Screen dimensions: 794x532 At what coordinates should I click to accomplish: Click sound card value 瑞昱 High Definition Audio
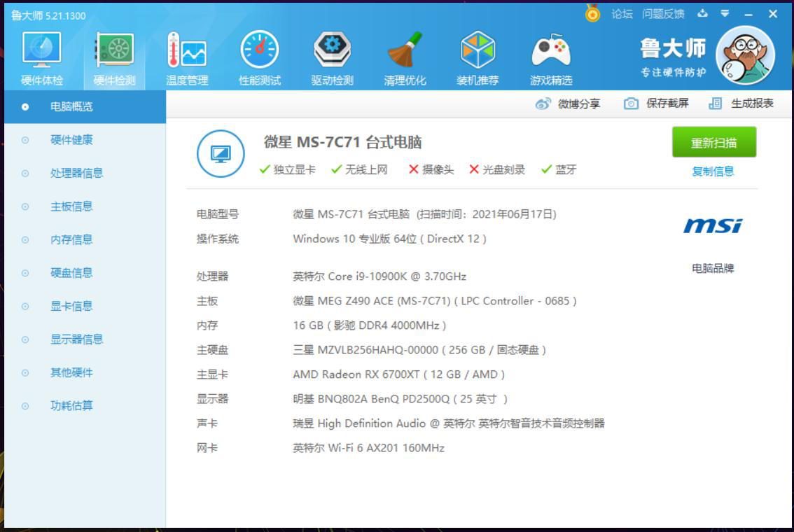click(x=449, y=423)
